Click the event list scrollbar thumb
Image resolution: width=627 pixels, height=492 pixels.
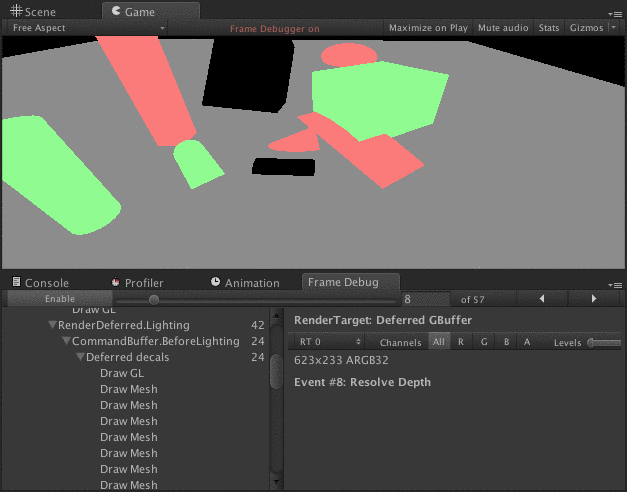tap(276, 371)
